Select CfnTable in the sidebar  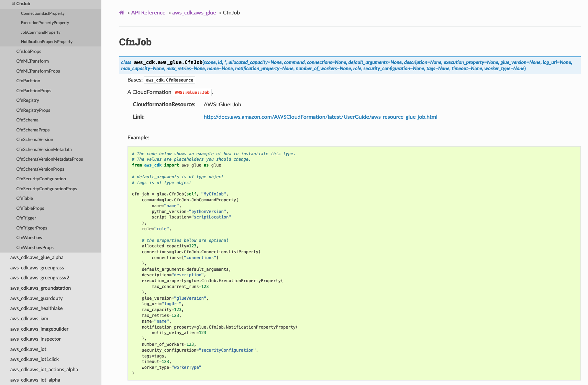tap(25, 198)
